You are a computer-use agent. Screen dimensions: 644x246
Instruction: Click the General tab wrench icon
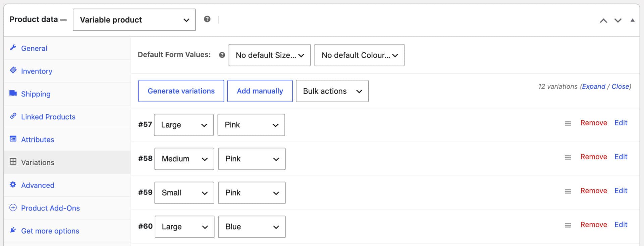[13, 47]
